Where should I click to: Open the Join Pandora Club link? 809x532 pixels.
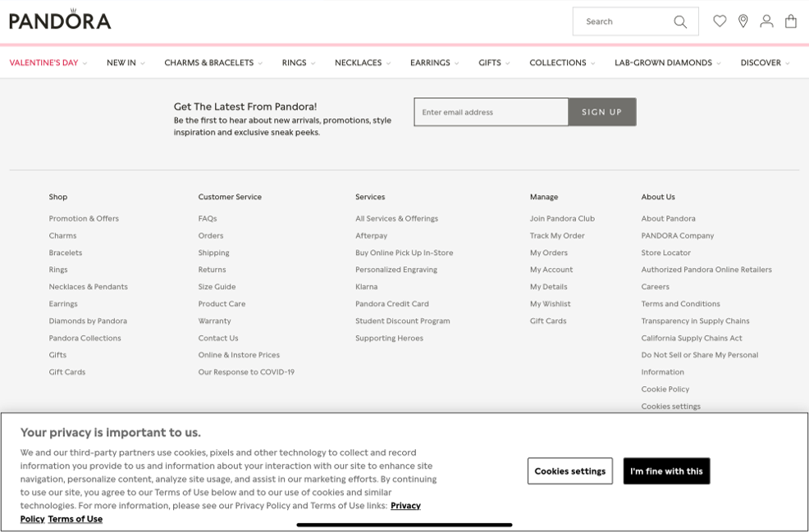pos(562,219)
